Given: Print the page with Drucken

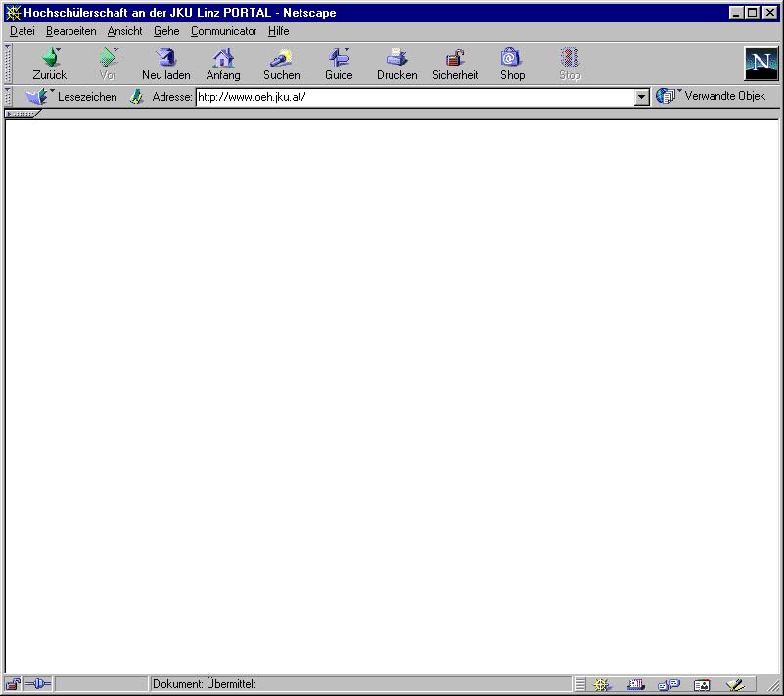Looking at the screenshot, I should point(397,64).
